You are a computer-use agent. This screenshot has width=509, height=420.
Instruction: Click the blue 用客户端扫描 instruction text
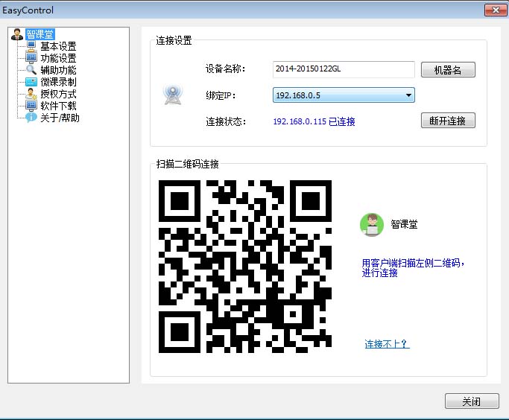[x=413, y=268]
